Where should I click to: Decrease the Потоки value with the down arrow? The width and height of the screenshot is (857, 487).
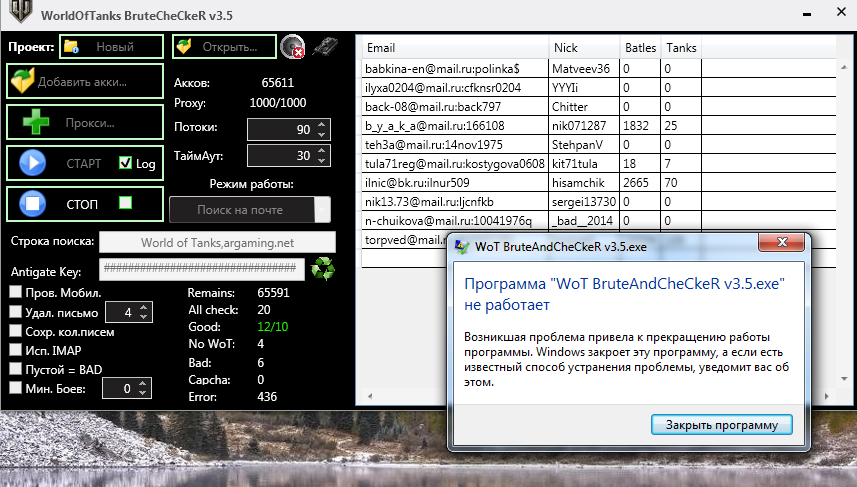[x=322, y=134]
